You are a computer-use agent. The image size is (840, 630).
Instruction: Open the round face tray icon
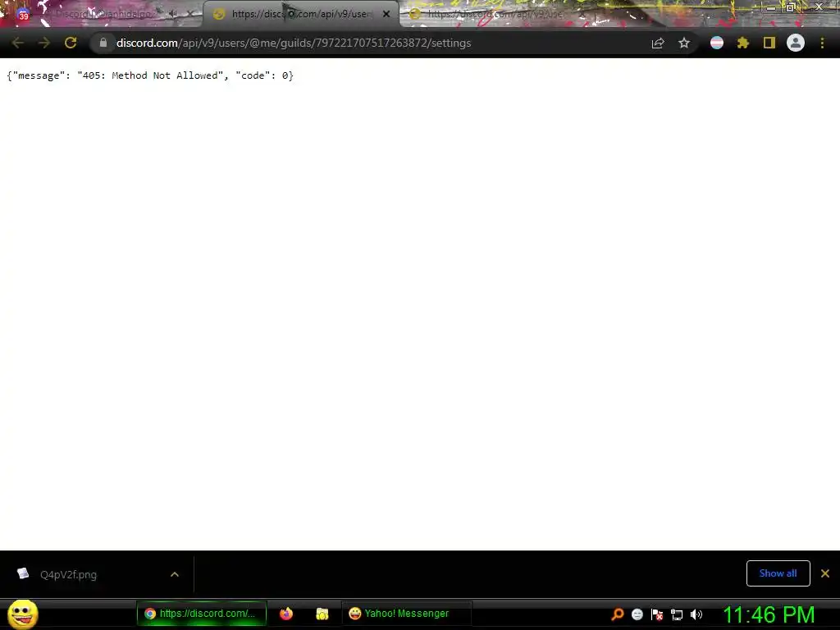pyautogui.click(x=637, y=614)
